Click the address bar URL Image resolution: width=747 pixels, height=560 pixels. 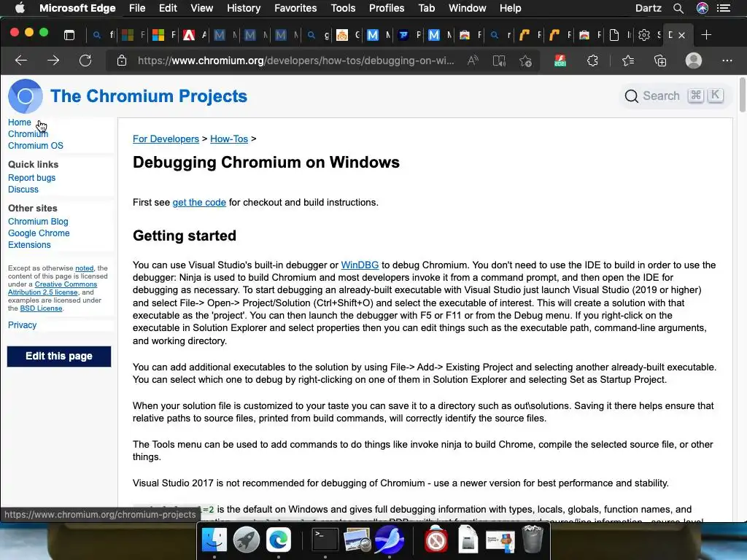point(295,61)
